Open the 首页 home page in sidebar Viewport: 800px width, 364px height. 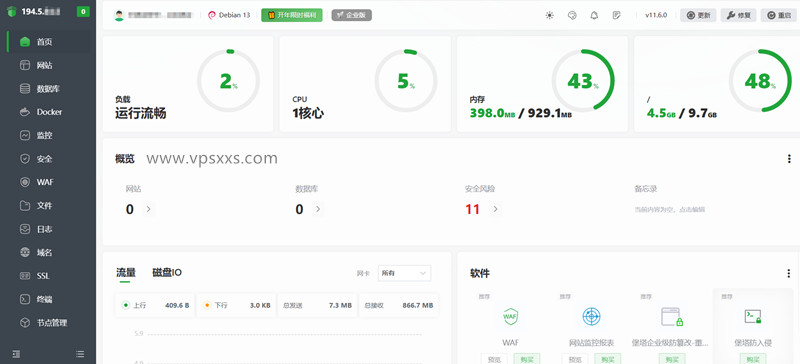48,42
